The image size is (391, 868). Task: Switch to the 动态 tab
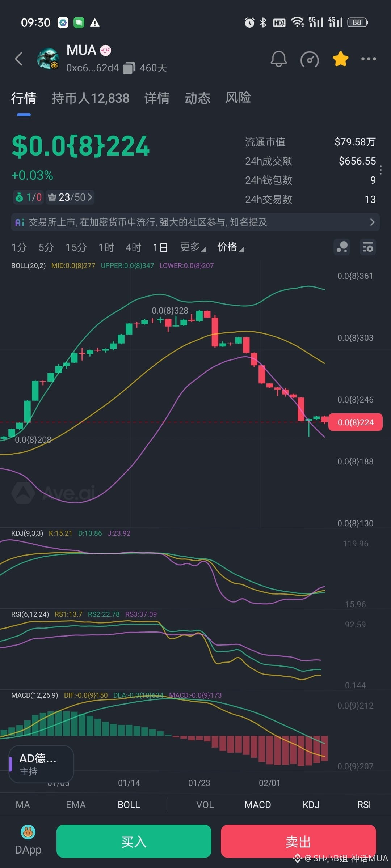(x=198, y=98)
